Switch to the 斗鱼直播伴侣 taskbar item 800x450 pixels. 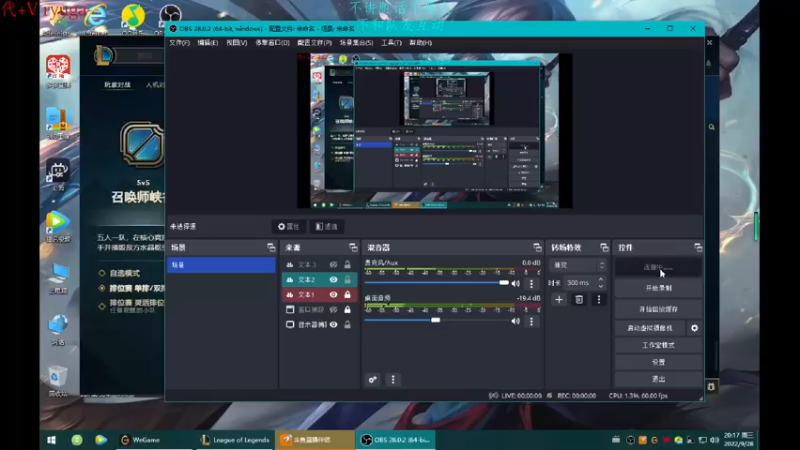(x=315, y=440)
